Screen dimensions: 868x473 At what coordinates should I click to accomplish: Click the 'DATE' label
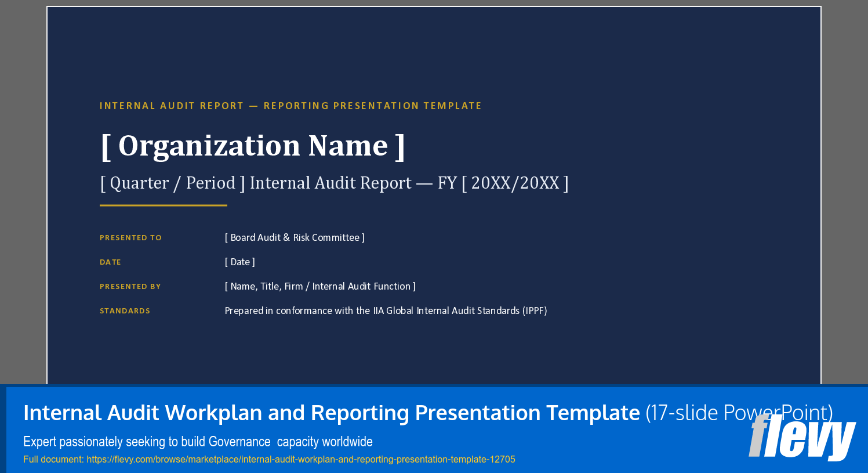[110, 262]
